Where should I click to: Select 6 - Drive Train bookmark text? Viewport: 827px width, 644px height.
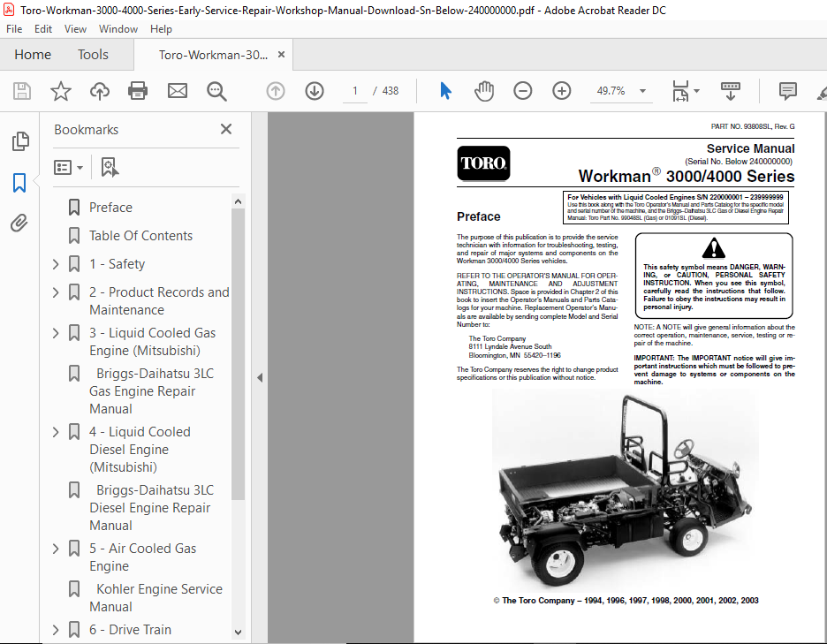(x=130, y=630)
